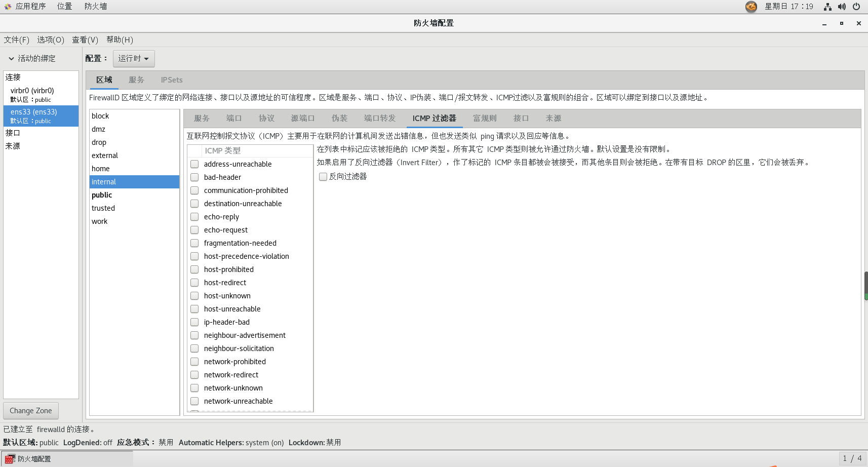Tick fragmentation-needed checkbox
Image resolution: width=868 pixels, height=467 pixels.
tap(194, 243)
